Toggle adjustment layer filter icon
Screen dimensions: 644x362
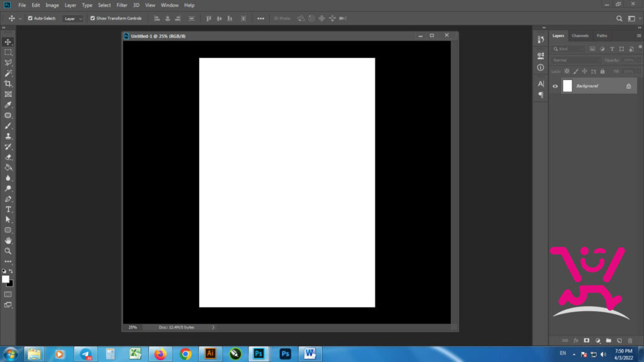(602, 49)
